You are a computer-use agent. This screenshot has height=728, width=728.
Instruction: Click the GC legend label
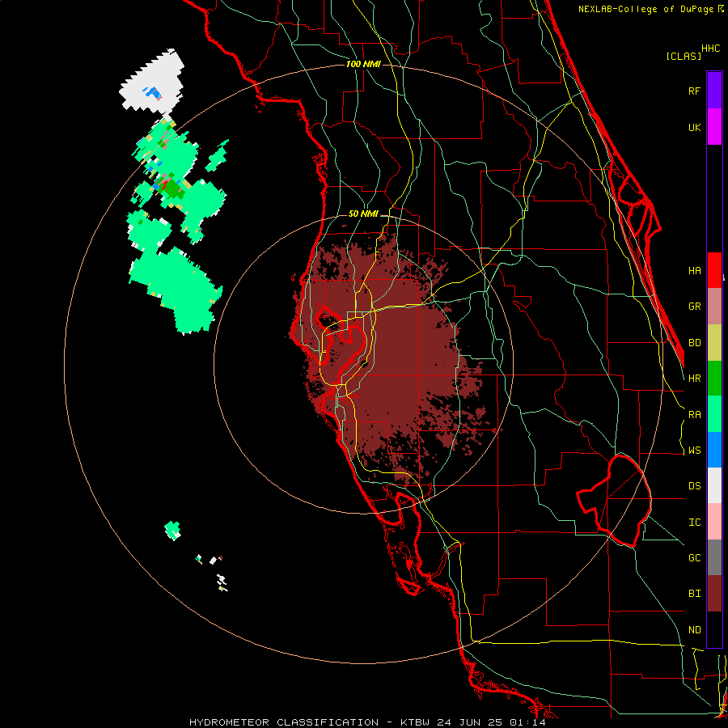pyautogui.click(x=694, y=557)
